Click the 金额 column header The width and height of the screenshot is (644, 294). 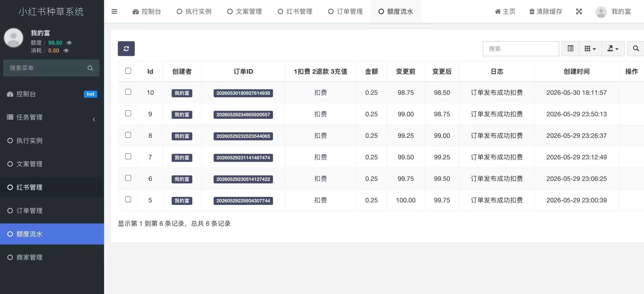pyautogui.click(x=371, y=71)
